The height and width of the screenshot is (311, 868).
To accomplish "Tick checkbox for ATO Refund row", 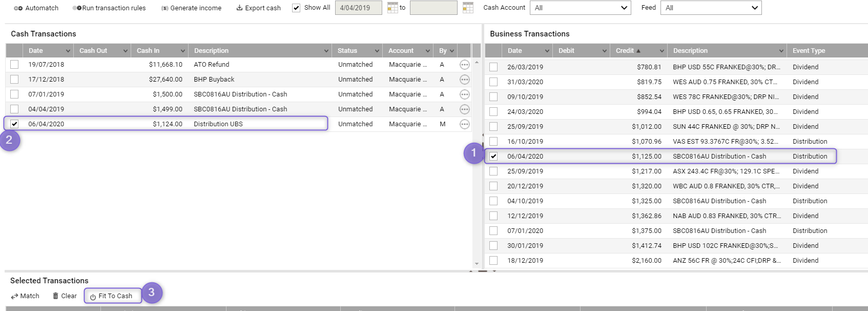I will point(14,65).
